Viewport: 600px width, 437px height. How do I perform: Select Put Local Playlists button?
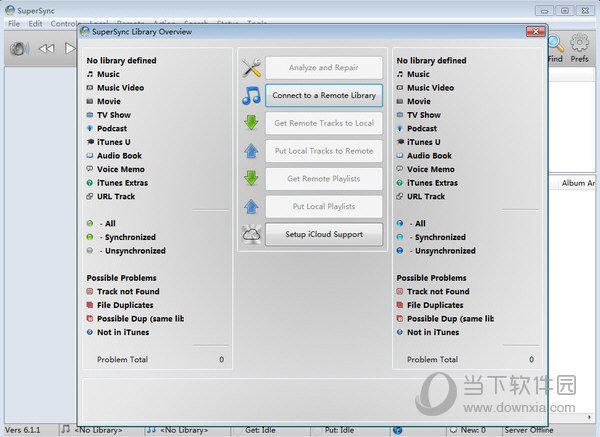tap(324, 206)
